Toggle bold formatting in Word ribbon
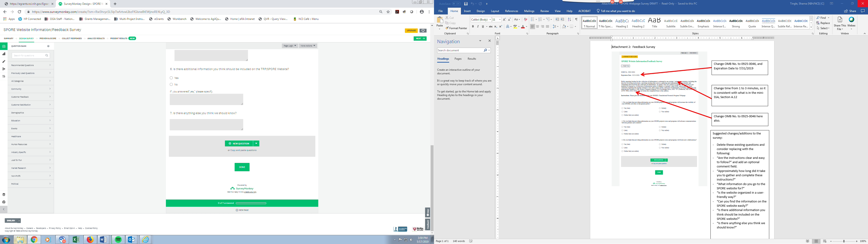Screen dimensions: 868x244 pyautogui.click(x=473, y=27)
